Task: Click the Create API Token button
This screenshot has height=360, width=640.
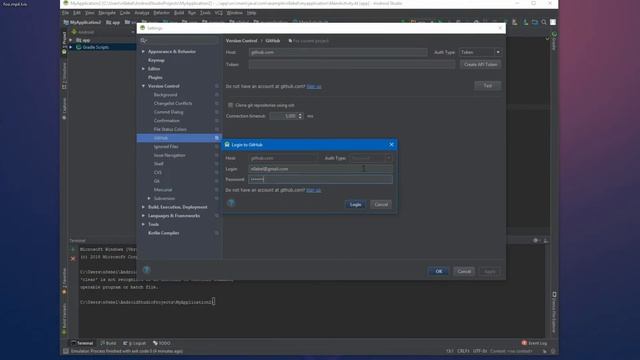Action: click(x=480, y=64)
